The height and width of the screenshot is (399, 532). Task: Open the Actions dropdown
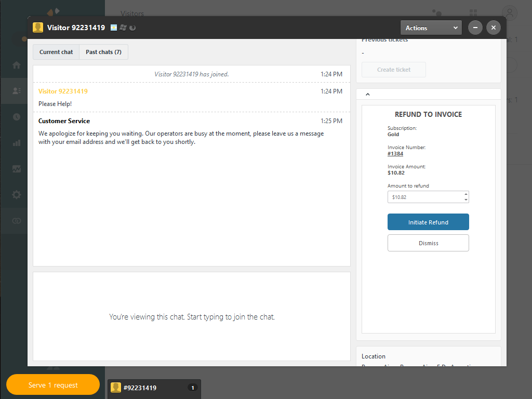[431, 28]
